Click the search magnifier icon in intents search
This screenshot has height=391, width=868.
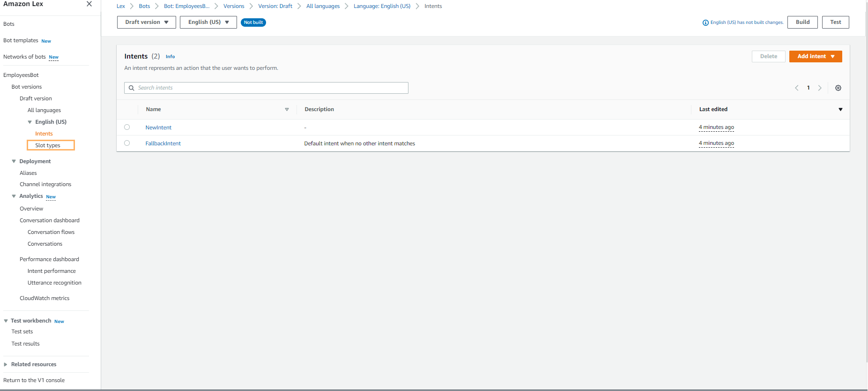(x=132, y=88)
